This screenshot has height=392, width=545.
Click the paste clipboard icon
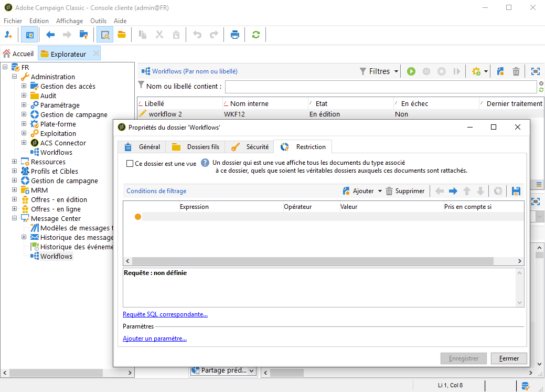point(176,35)
